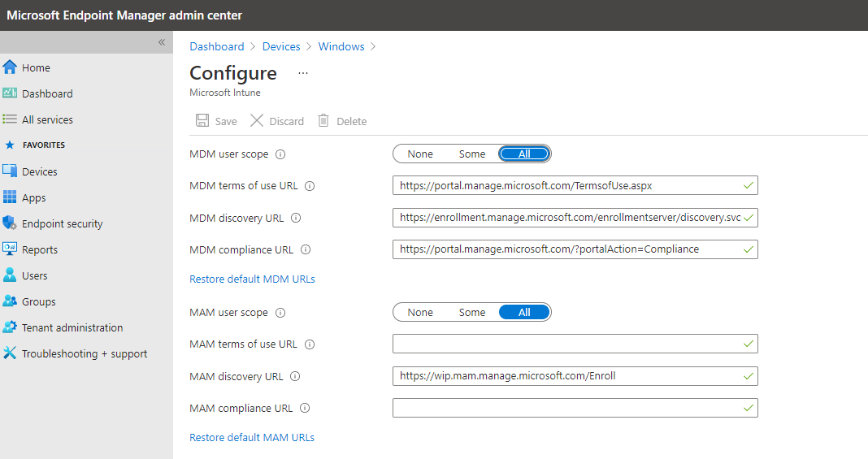The width and height of the screenshot is (868, 459).
Task: Open Devices in the breadcrumb trail
Action: (x=281, y=46)
